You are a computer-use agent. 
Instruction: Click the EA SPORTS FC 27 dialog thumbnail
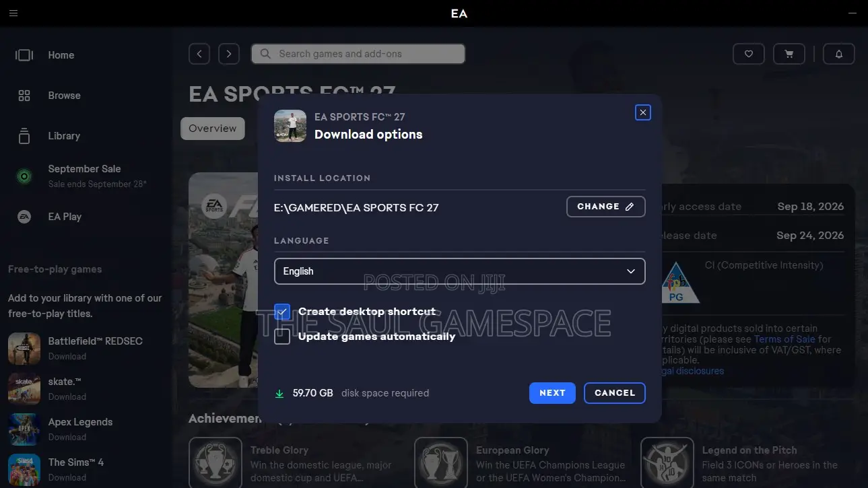coord(290,126)
